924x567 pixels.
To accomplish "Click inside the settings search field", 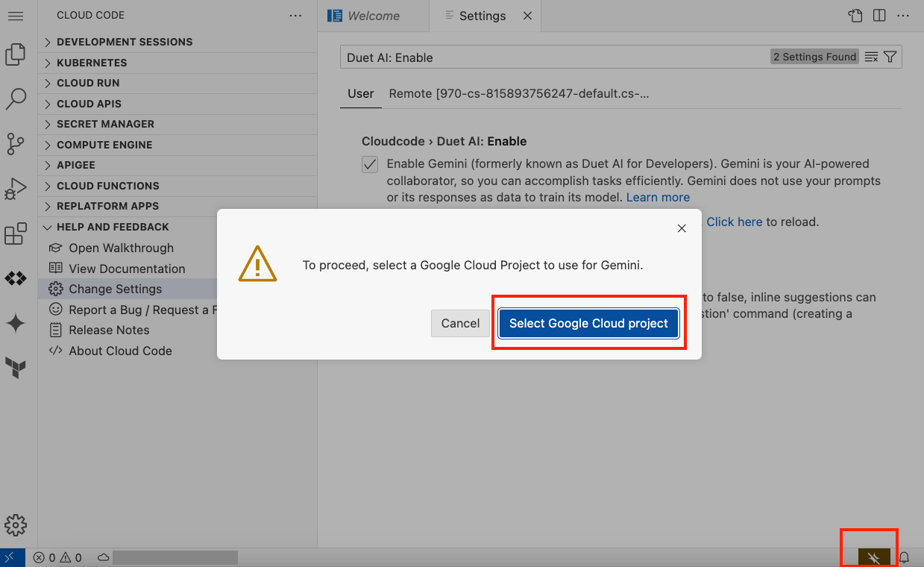I will pyautogui.click(x=522, y=57).
